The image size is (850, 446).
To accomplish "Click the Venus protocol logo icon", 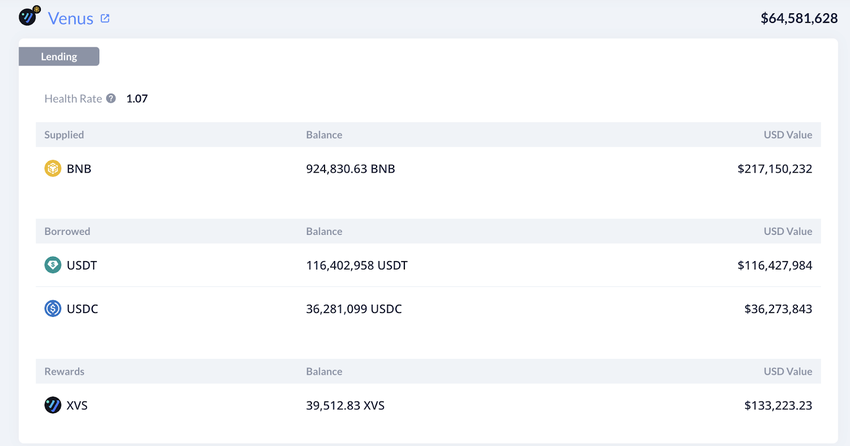I will pyautogui.click(x=29, y=17).
